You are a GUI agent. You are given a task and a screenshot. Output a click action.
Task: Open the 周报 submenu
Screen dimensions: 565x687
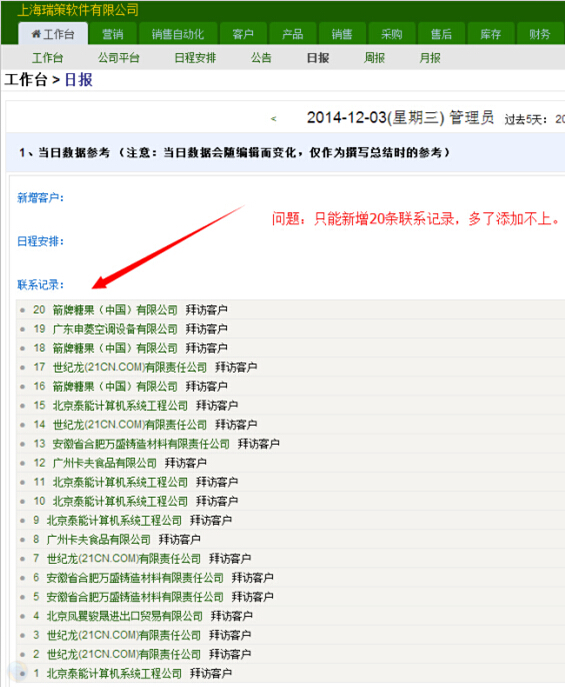(x=374, y=58)
